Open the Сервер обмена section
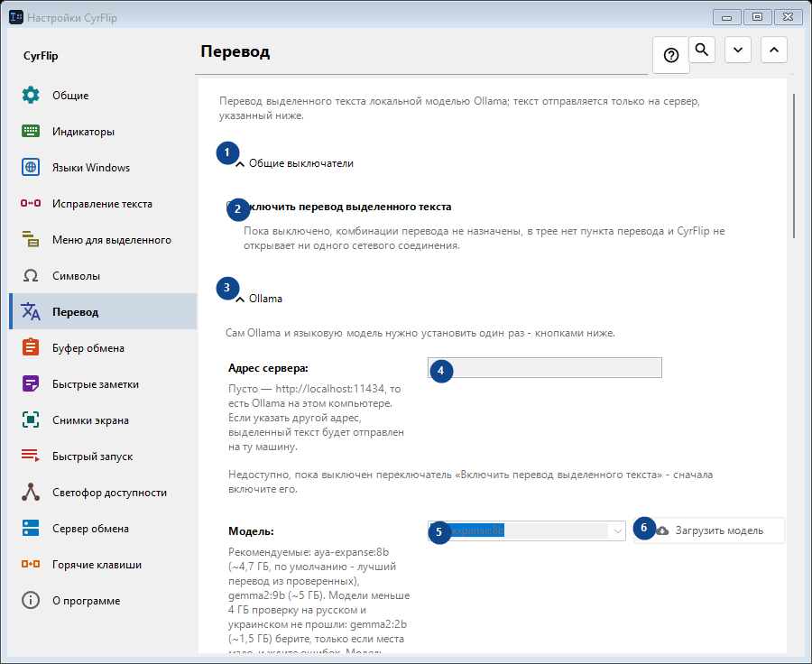 pos(103,529)
